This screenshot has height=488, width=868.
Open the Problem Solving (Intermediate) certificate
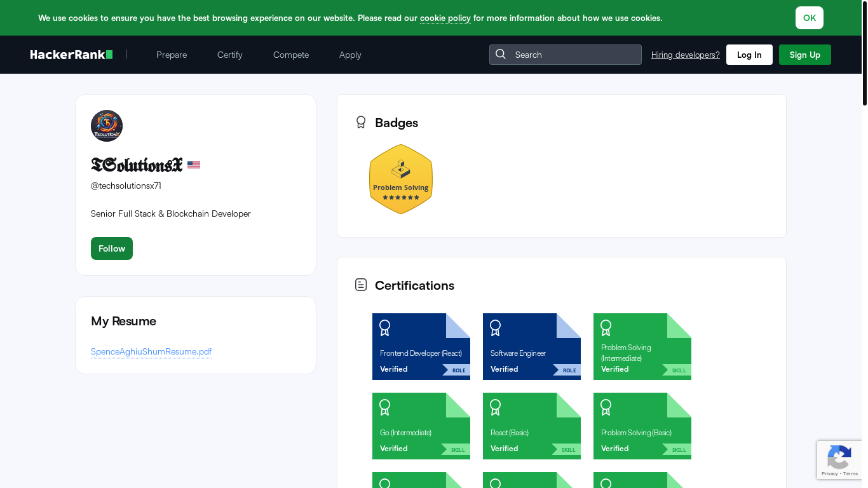tap(642, 346)
